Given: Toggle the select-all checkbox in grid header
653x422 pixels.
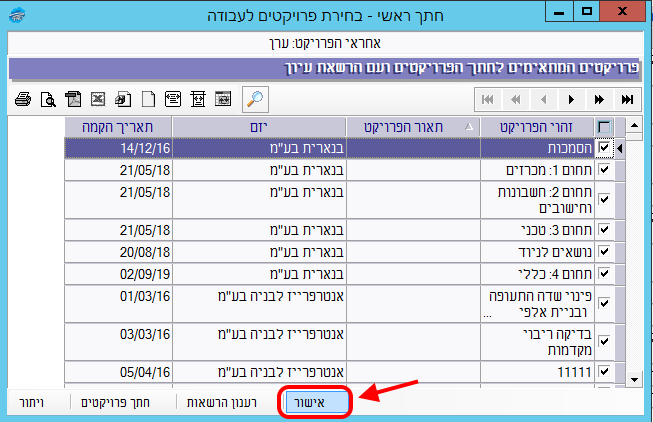Looking at the screenshot, I should click(604, 127).
